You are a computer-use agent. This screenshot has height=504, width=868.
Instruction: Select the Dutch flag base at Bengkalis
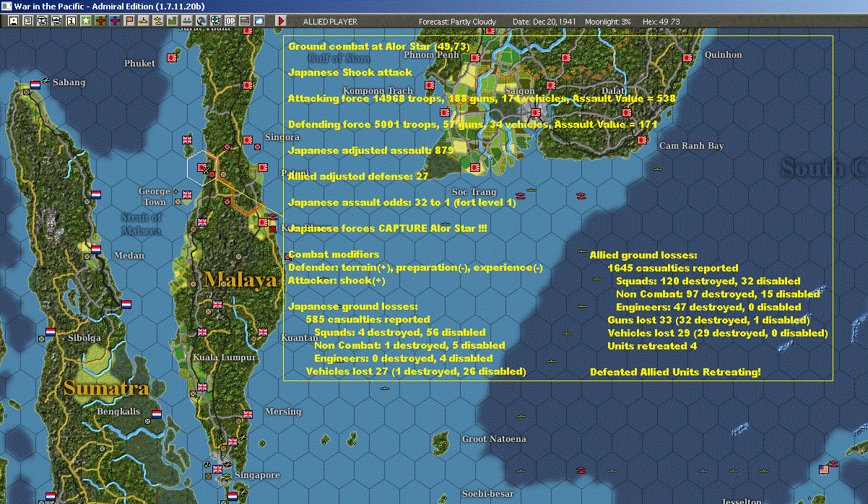pyautogui.click(x=157, y=414)
